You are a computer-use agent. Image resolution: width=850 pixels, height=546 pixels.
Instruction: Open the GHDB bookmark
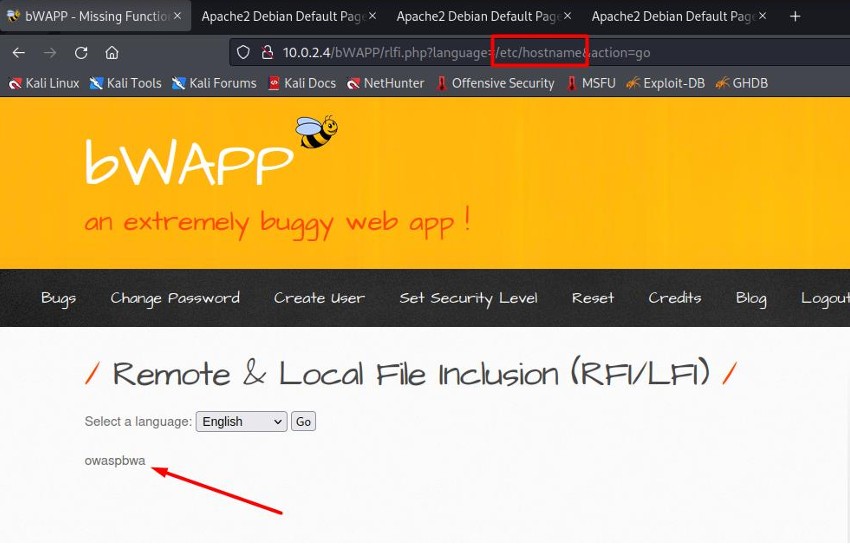pos(741,83)
